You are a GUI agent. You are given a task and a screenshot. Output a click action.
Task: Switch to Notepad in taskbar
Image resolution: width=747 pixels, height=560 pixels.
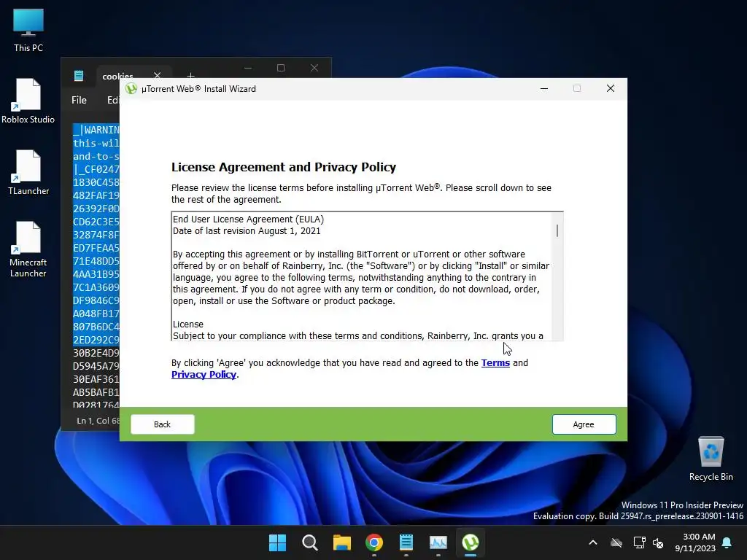(406, 542)
